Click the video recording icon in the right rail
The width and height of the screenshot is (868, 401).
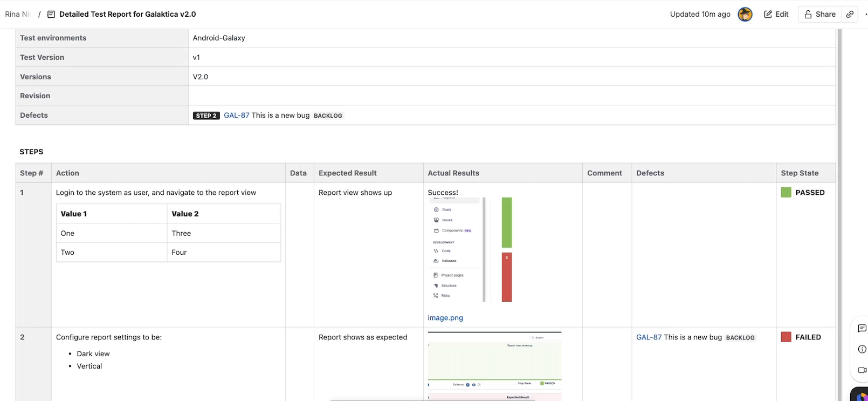tap(862, 370)
